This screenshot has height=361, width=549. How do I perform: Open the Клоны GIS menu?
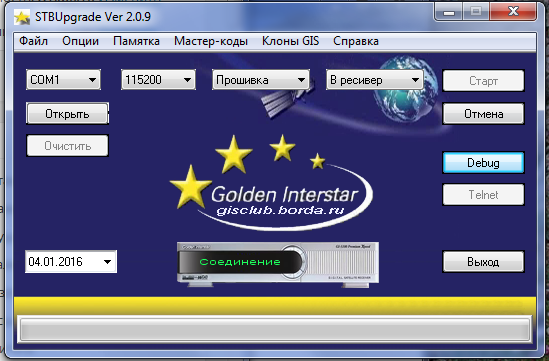click(x=291, y=41)
